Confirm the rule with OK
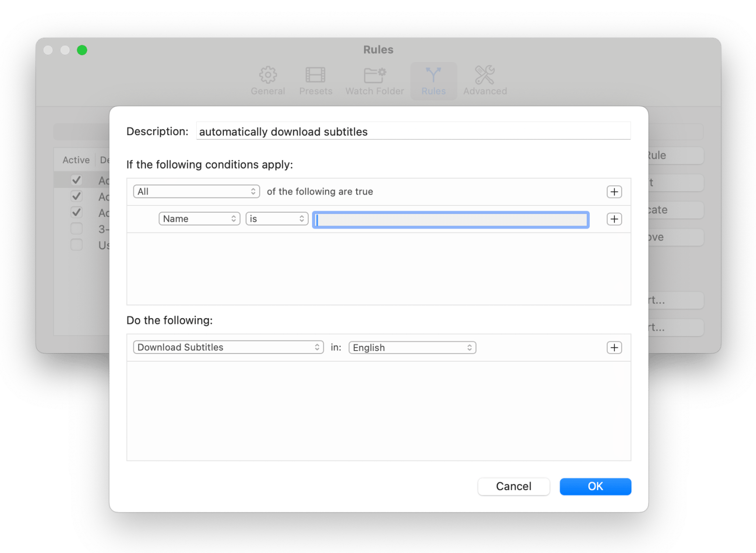Viewport: 756px width, 553px height. tap(595, 487)
